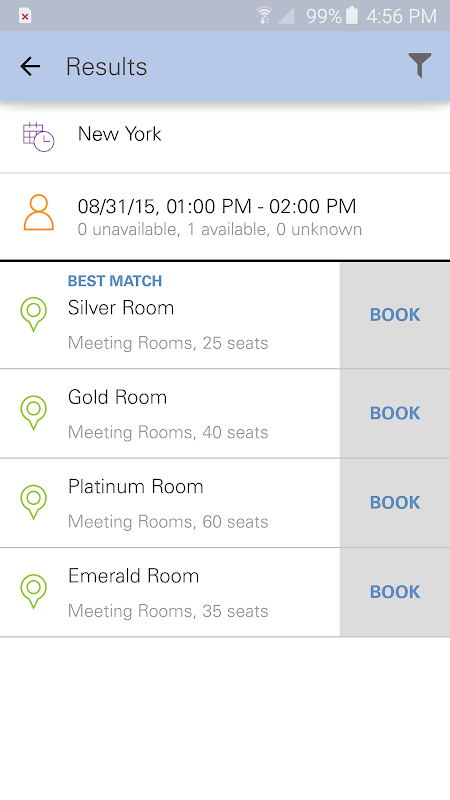Open the 08/31/15 date and time row

pos(225,217)
